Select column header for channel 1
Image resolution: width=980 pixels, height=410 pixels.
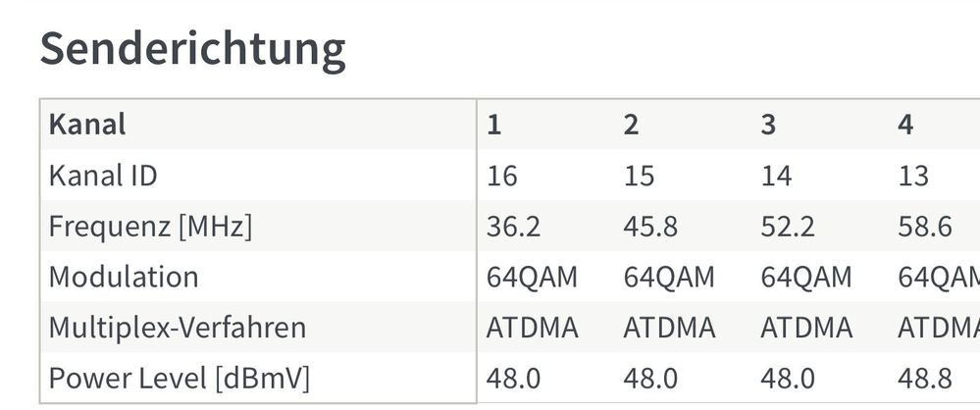click(494, 125)
